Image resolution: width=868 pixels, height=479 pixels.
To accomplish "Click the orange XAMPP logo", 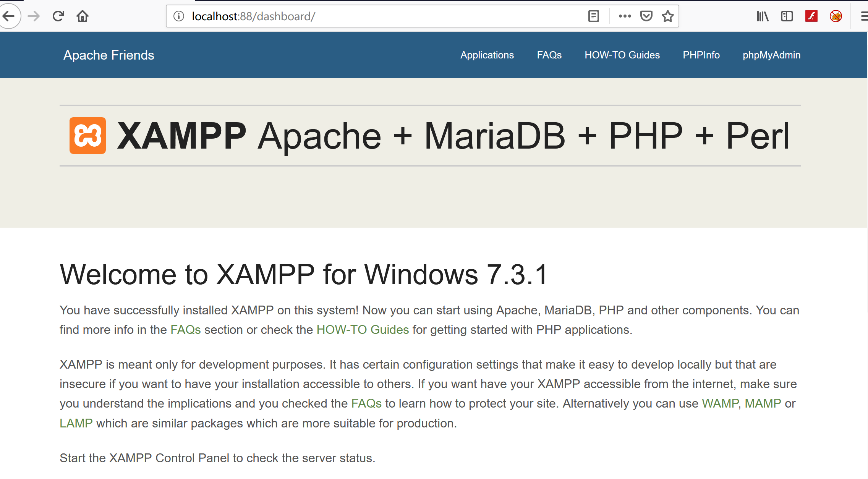I will 87,136.
